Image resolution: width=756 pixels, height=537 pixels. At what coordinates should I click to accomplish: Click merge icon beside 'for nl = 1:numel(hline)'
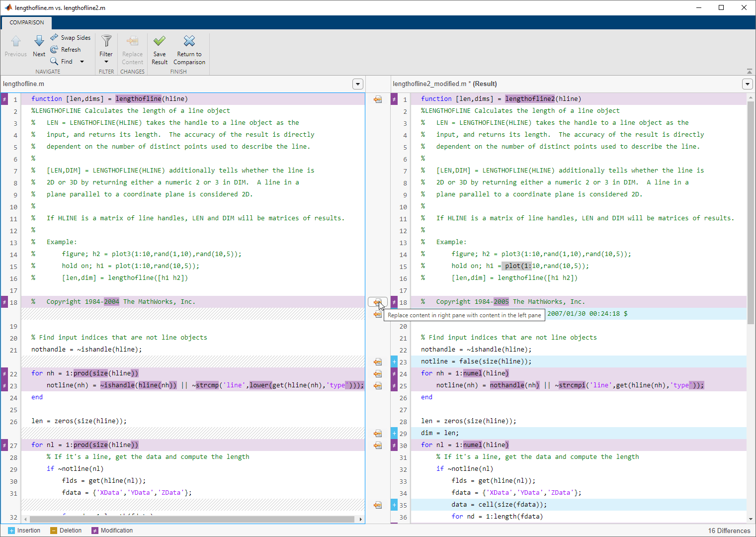coord(378,445)
